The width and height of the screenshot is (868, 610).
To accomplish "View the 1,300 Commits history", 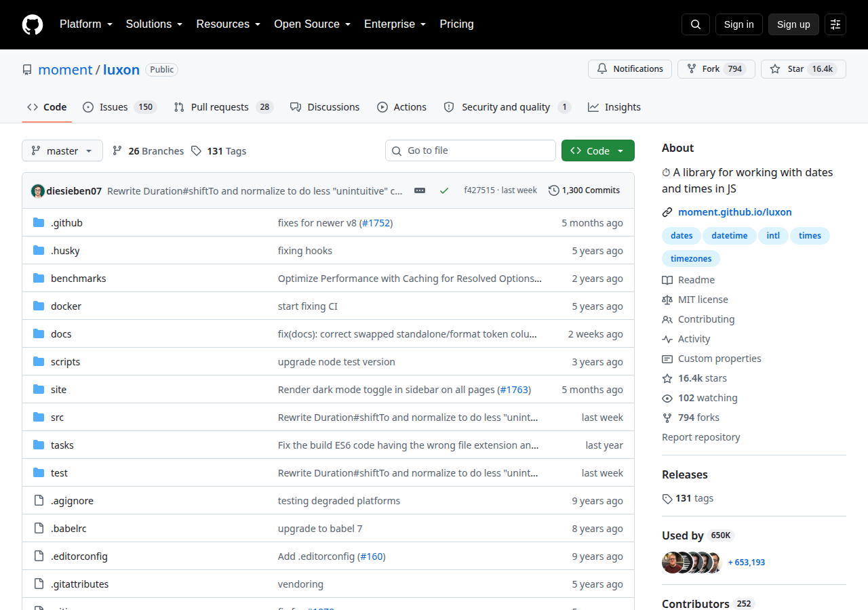I will click(584, 190).
